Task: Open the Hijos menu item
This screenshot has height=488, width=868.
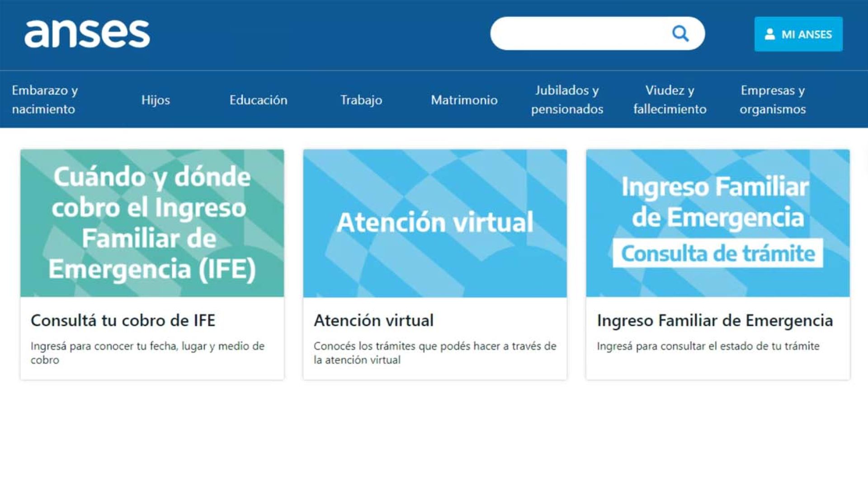Action: tap(156, 100)
